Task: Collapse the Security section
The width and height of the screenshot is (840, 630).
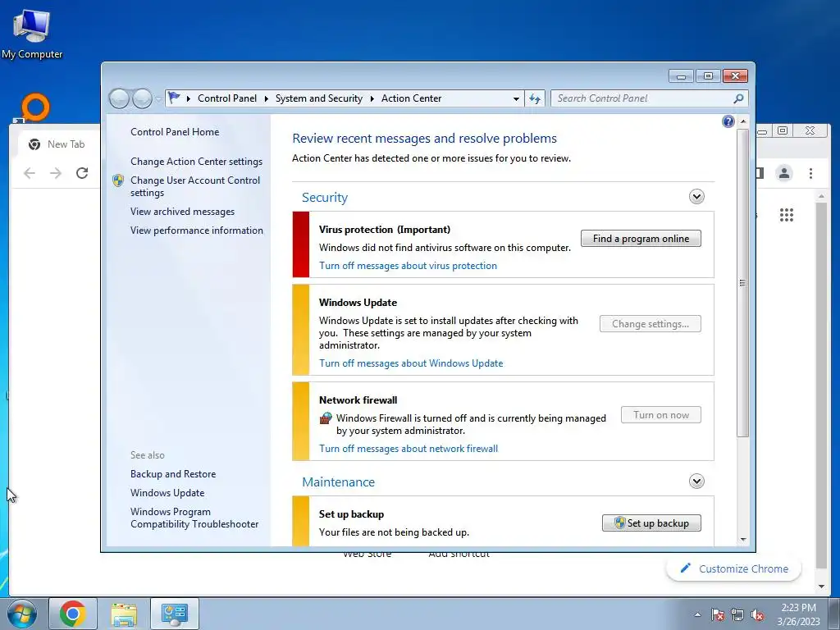Action: [x=696, y=197]
